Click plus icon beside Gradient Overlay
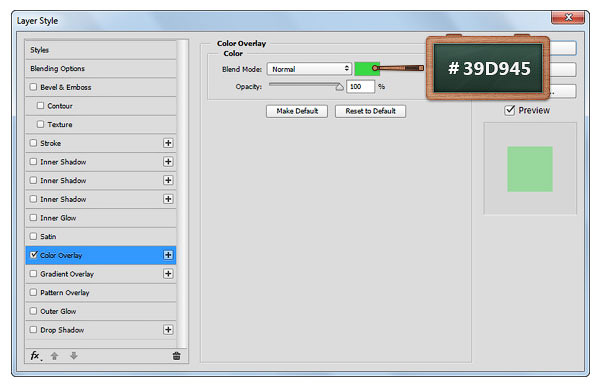The image size is (600, 387). pos(168,274)
